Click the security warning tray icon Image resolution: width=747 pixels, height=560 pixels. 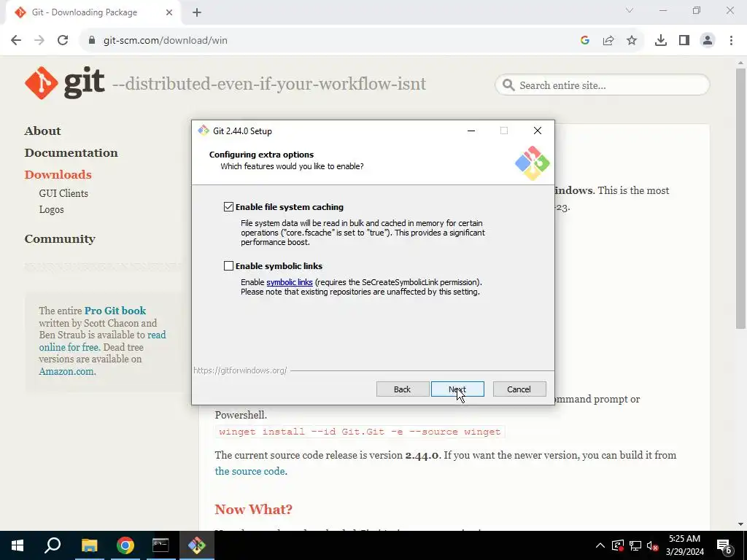click(618, 545)
